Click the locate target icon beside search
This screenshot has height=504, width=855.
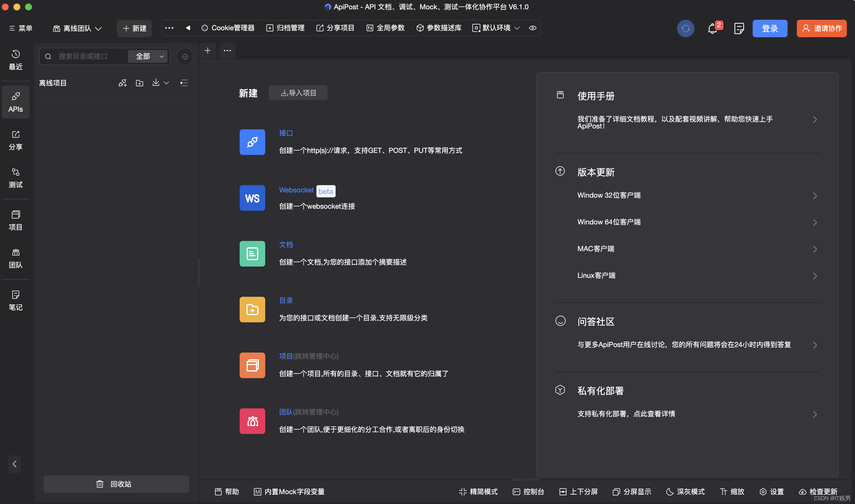coord(185,56)
